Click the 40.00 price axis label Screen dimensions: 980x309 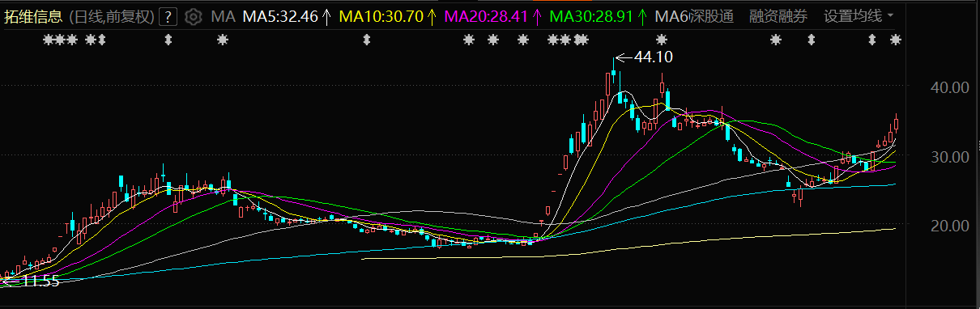(950, 87)
